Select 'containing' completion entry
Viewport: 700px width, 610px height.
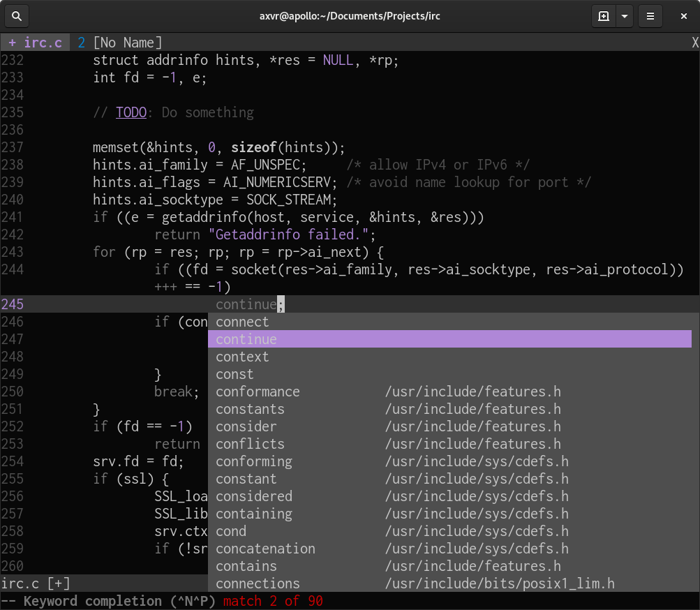[x=449, y=513]
